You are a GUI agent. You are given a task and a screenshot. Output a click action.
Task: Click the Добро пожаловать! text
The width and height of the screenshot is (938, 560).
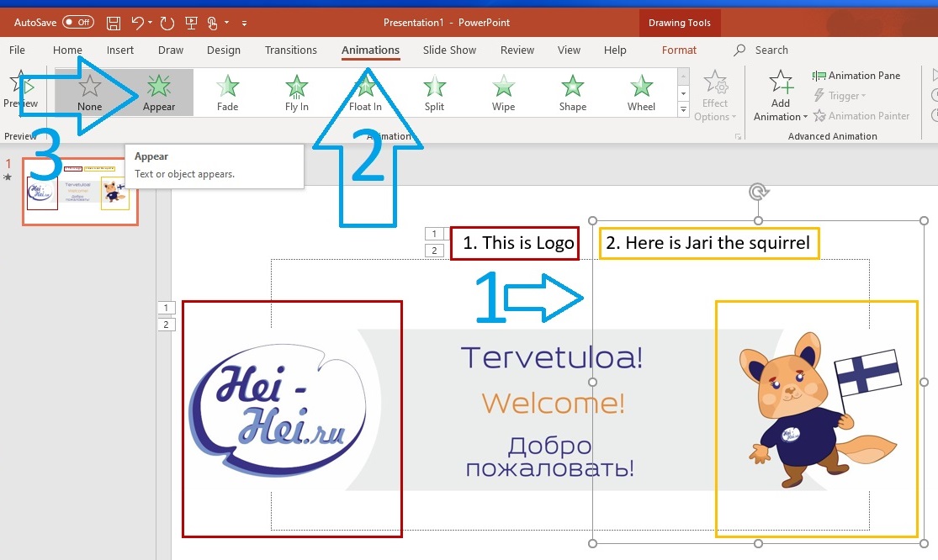pyautogui.click(x=549, y=457)
